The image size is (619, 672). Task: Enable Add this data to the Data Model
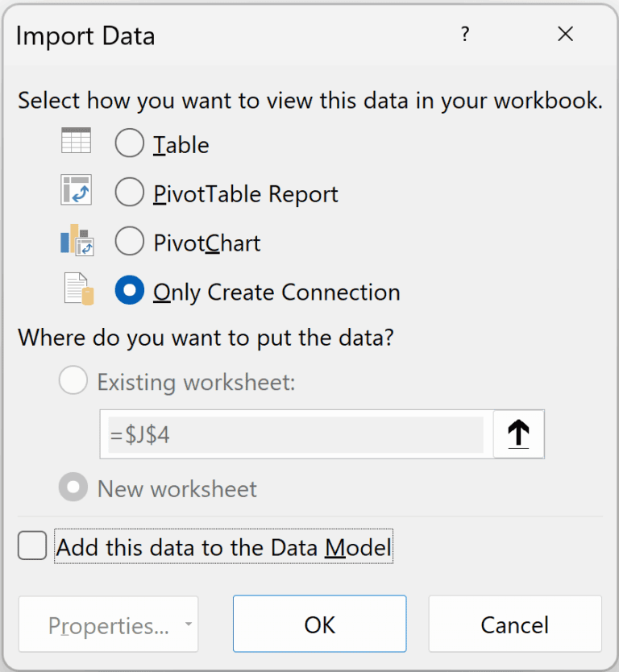tap(31, 545)
